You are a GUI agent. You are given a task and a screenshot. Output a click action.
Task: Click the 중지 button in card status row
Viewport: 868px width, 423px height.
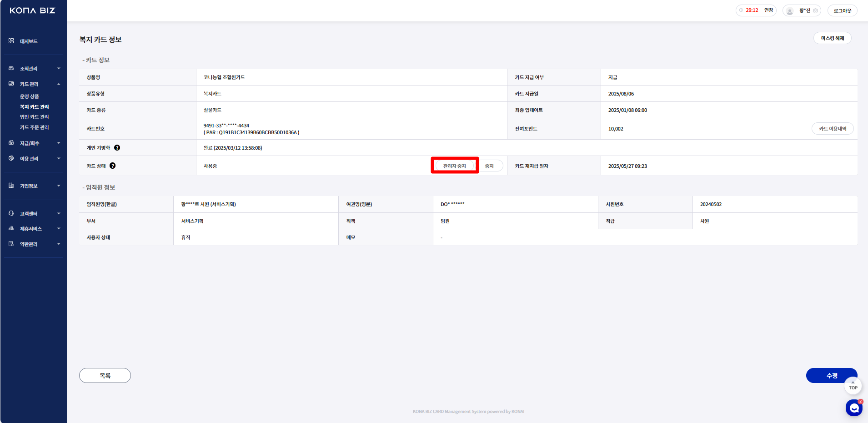490,166
